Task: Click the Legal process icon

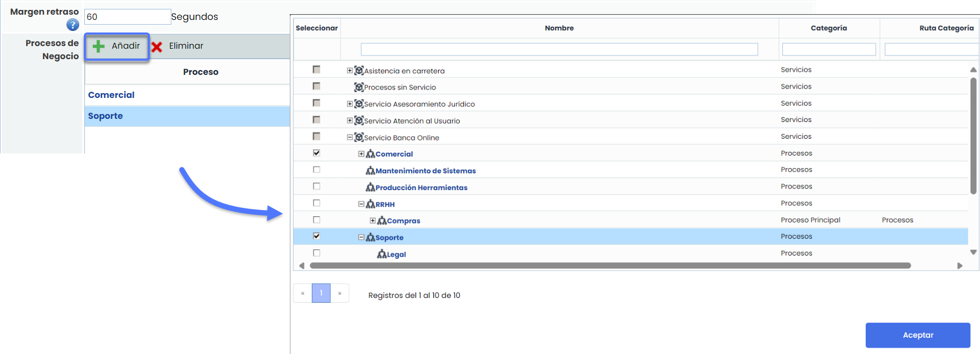Action: coord(382,255)
